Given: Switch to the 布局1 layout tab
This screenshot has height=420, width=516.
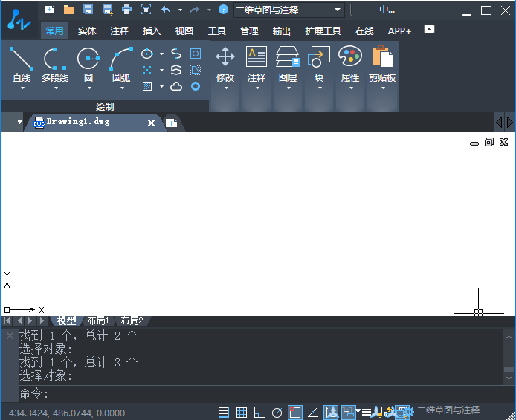Looking at the screenshot, I should [98, 321].
